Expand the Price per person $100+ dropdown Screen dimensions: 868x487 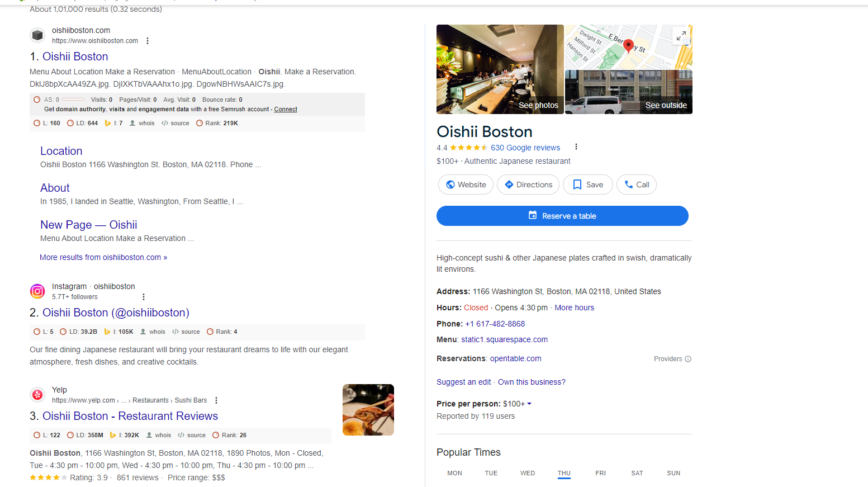[517, 404]
